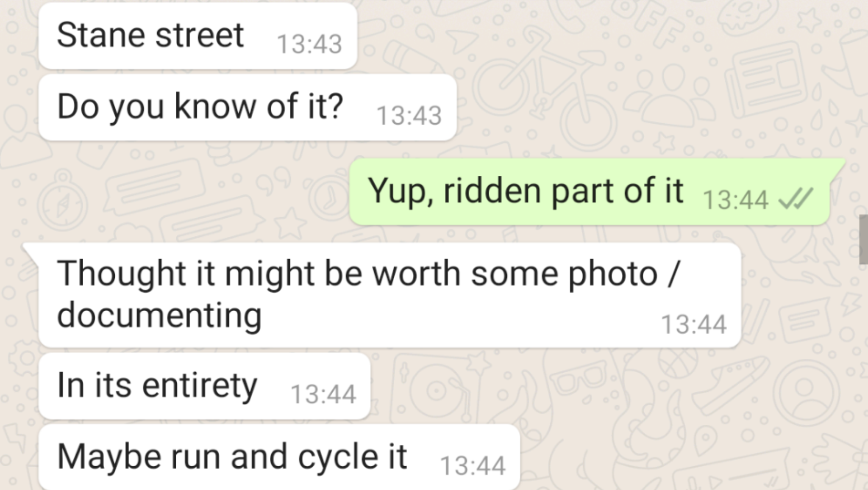Select the "Stane street" message bubble
The height and width of the screenshot is (490, 868).
click(x=198, y=36)
